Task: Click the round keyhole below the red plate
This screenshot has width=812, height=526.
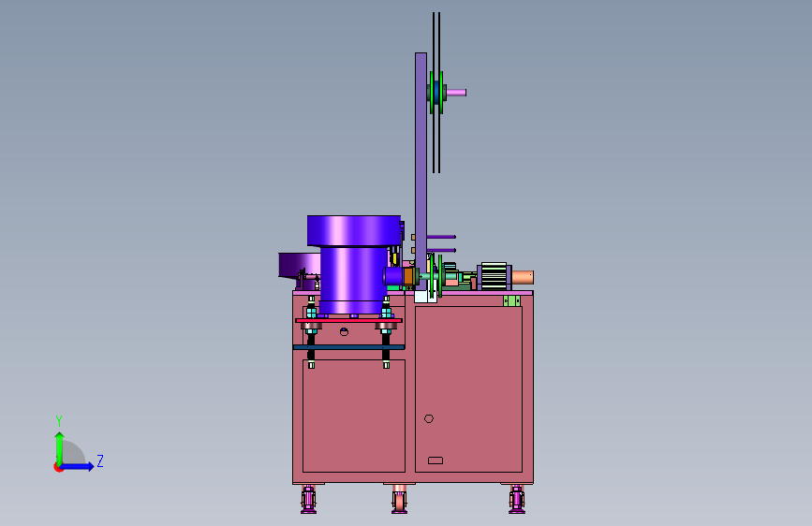Action: coord(344,332)
